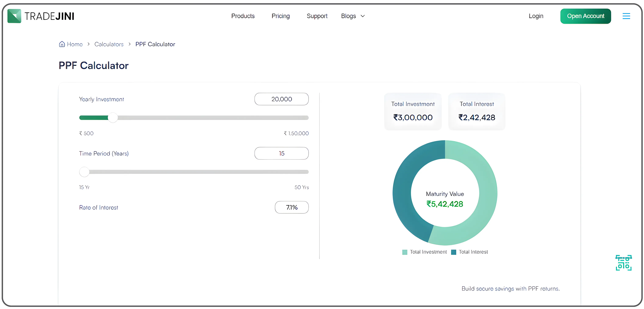Click the Open Account button
The image size is (644, 309).
[x=585, y=16]
